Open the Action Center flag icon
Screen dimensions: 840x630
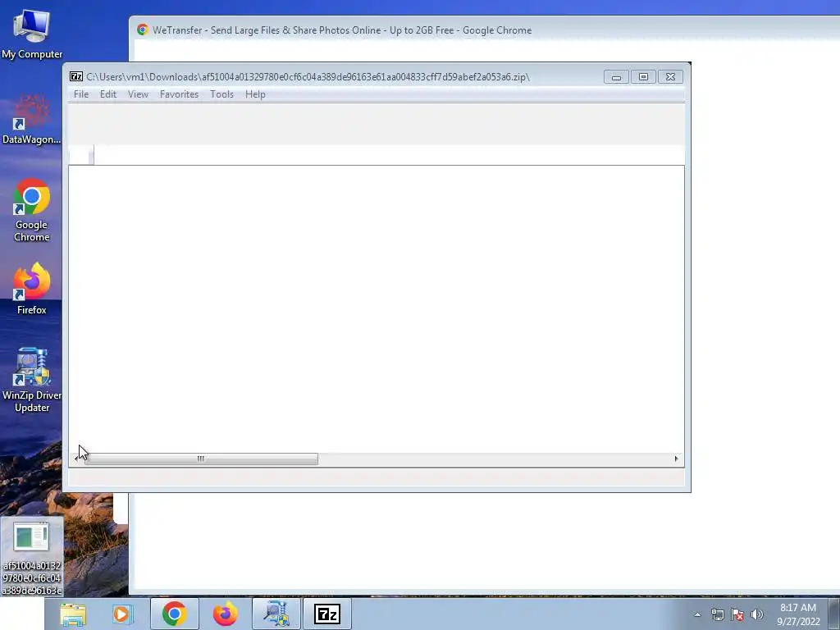(x=737, y=614)
